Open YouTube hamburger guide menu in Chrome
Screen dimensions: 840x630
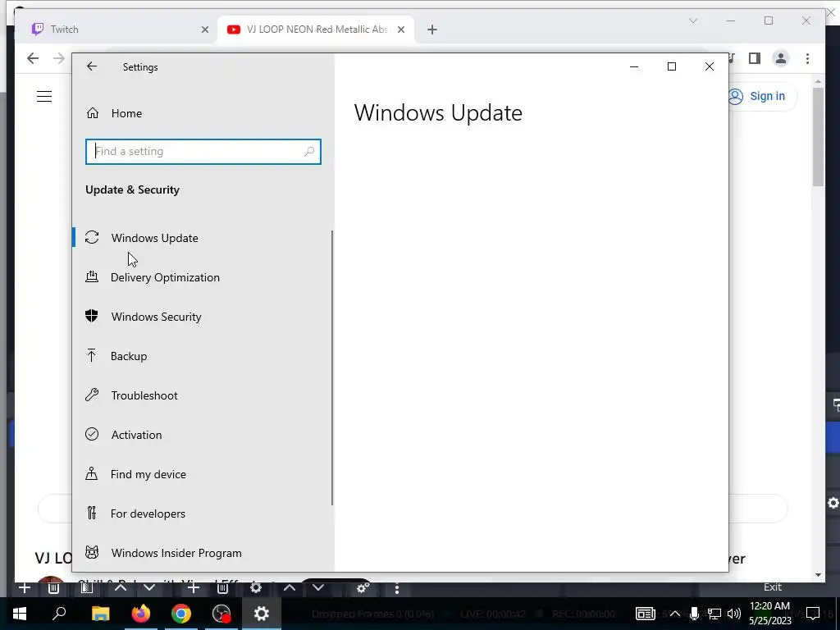44,97
